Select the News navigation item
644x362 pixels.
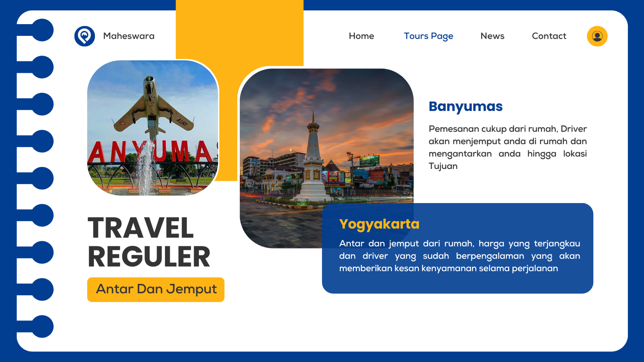(492, 36)
